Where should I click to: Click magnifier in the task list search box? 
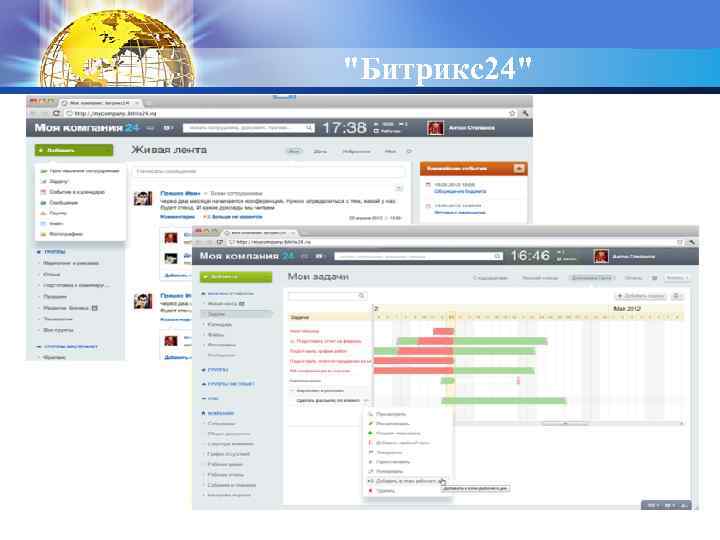click(x=361, y=296)
